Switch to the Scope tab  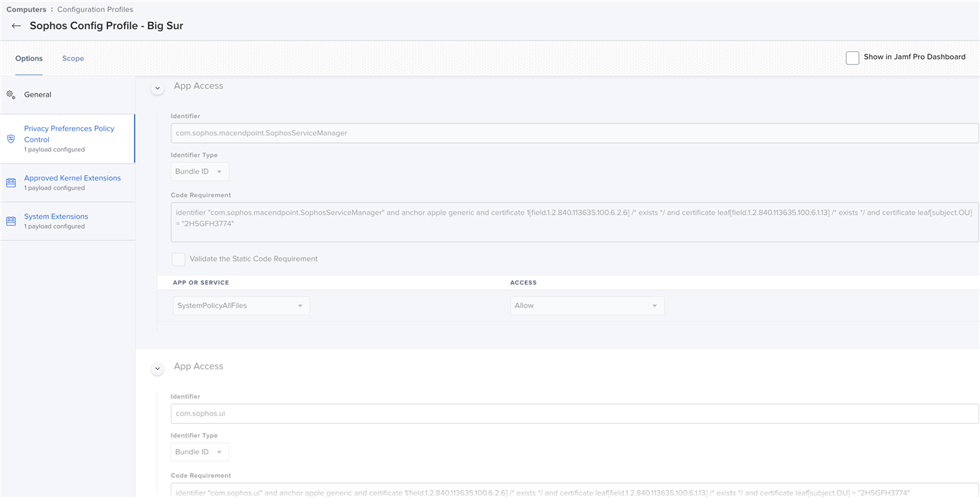click(x=73, y=59)
